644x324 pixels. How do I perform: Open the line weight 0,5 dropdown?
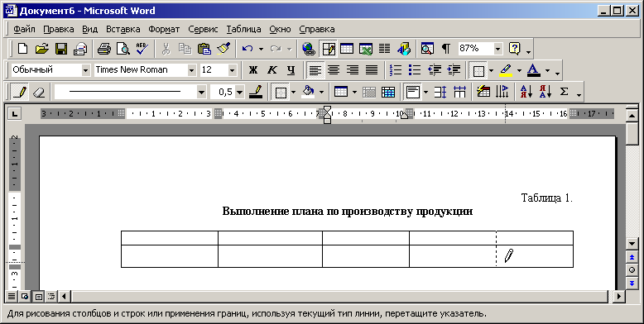239,93
